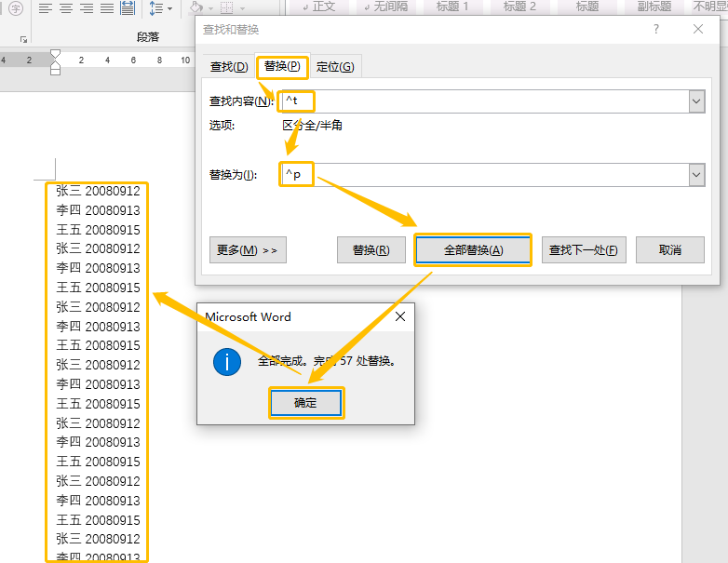Click the enclosed character (字) icon
This screenshot has width=728, height=563.
(16, 7)
